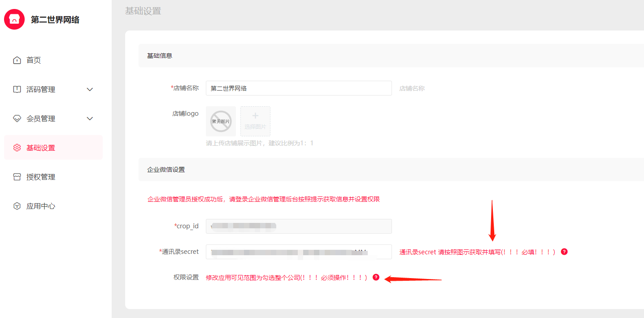Click the 暂无图片 logo placeholder thumbnail
The height and width of the screenshot is (318, 644).
(x=221, y=121)
